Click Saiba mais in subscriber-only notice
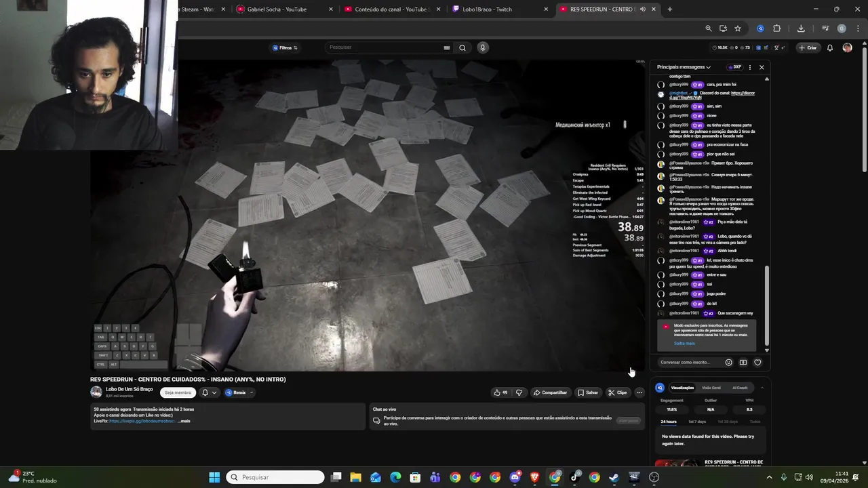868x488 pixels. pos(684,343)
